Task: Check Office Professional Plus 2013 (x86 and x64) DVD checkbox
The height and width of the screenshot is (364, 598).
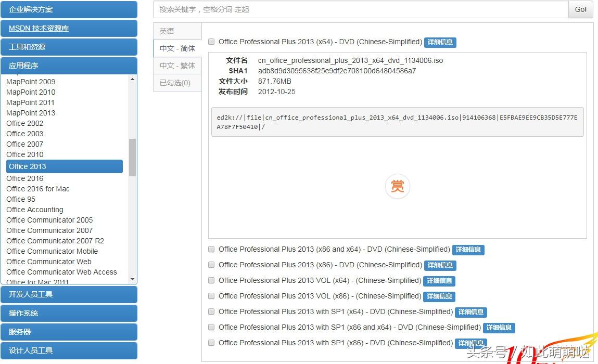Action: [211, 249]
